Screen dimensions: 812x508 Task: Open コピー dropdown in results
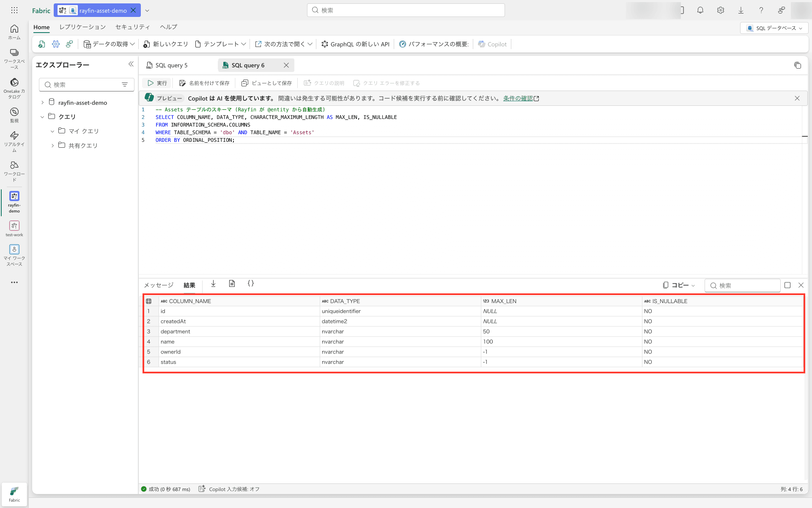[679, 285]
